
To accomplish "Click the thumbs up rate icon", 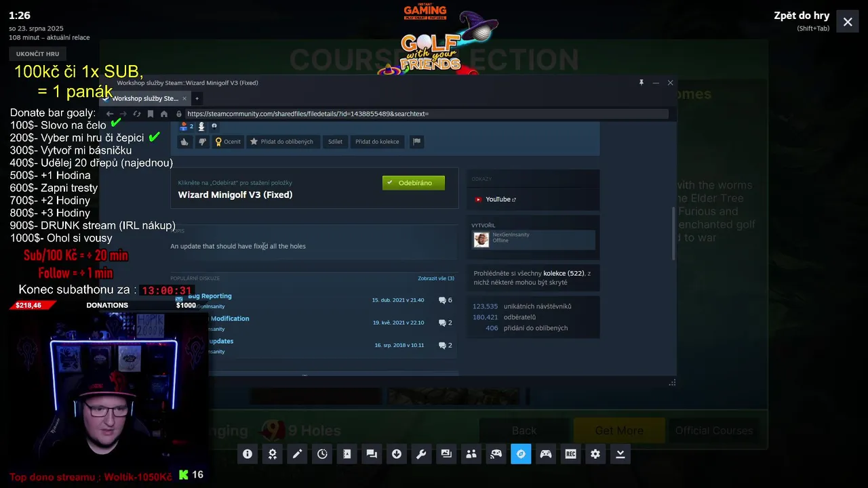I will (184, 142).
